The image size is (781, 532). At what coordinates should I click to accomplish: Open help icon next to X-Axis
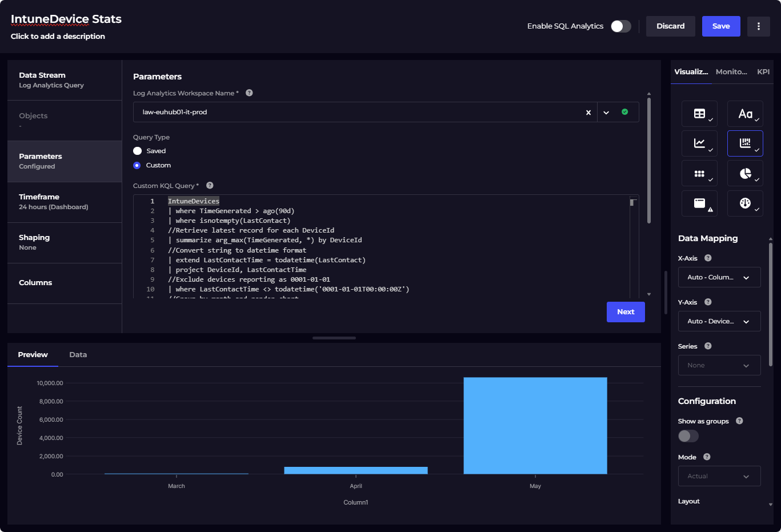pyautogui.click(x=708, y=258)
